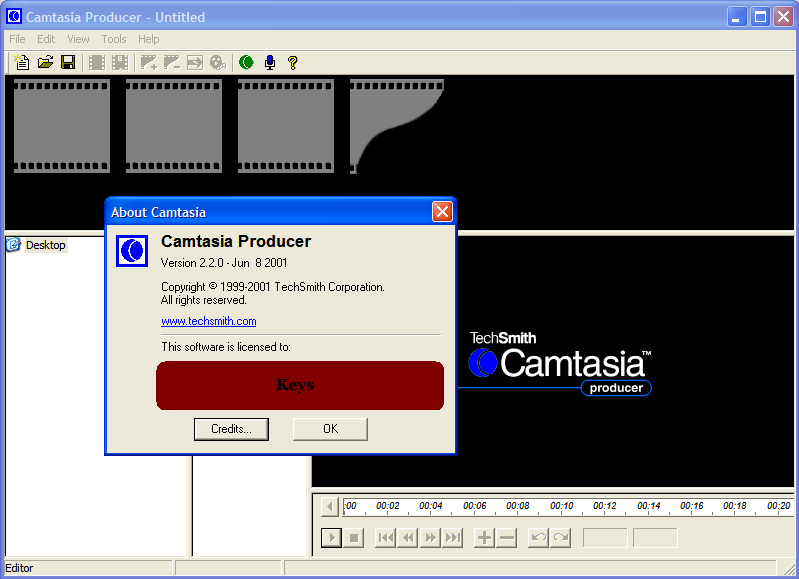Click the Save floppy disk icon
The image size is (799, 579).
click(x=68, y=62)
